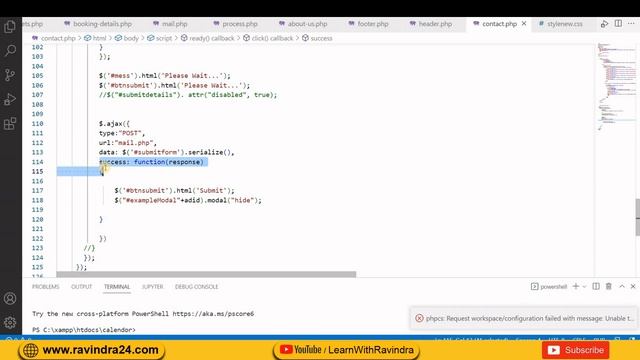The height and width of the screenshot is (360, 640).
Task: Click the #mess Please Wait line 105
Action: point(164,76)
